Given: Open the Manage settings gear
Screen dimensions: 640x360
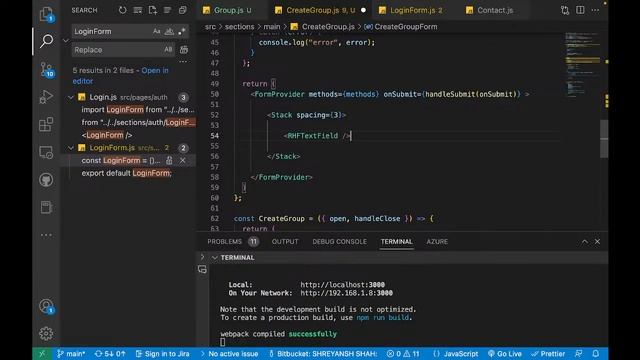Looking at the screenshot, I should 47,333.
